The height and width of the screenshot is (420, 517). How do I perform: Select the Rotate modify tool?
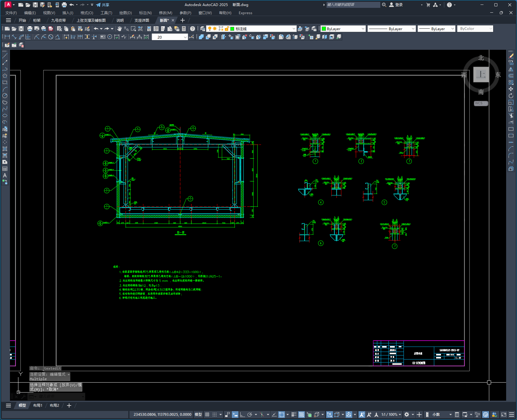click(511, 96)
